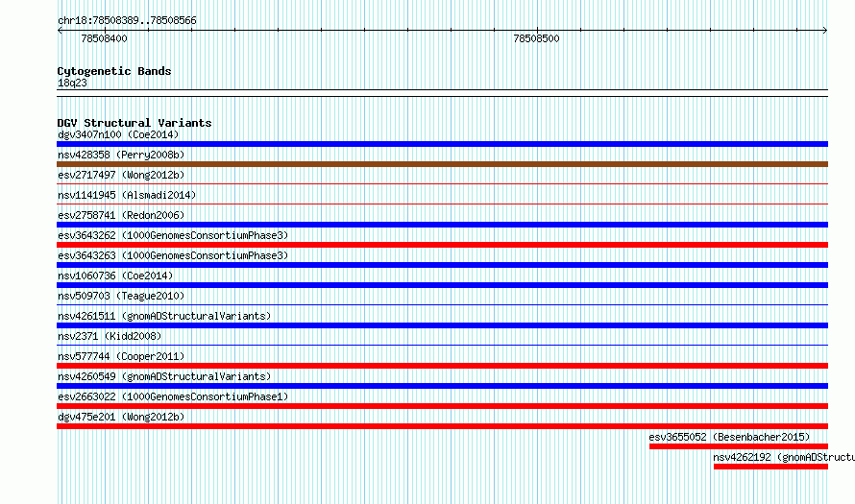
Task: Select the esv3643262 1000GenomesConsortiumPhase3 label
Action: (173, 235)
